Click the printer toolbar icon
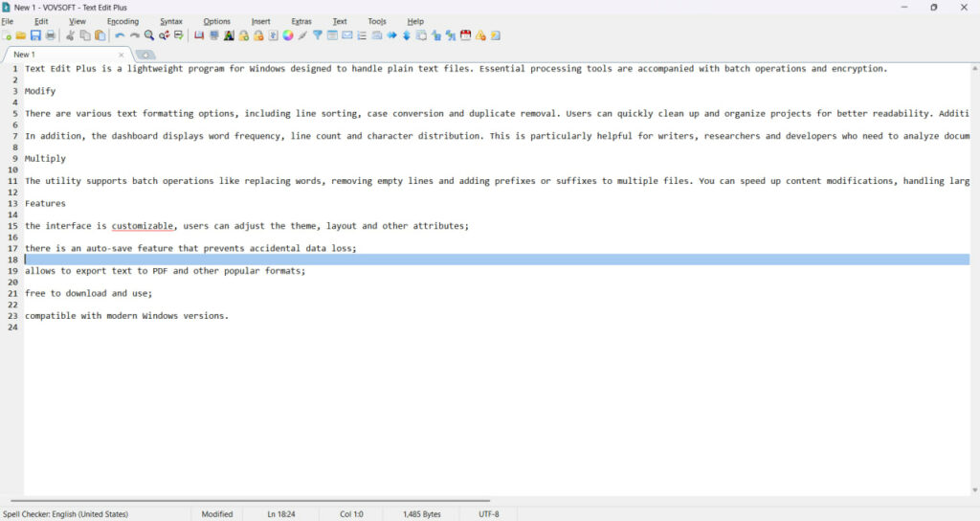This screenshot has height=521, width=980. tap(51, 35)
